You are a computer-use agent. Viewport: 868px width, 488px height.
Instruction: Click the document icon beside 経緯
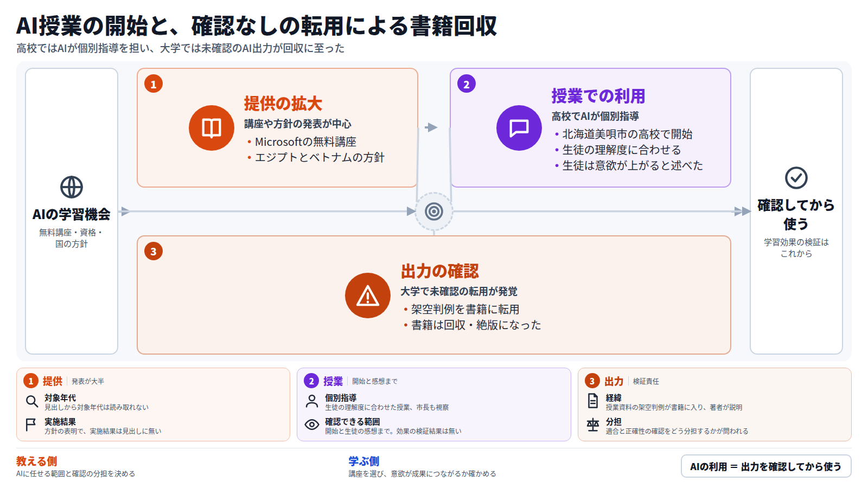click(x=593, y=401)
